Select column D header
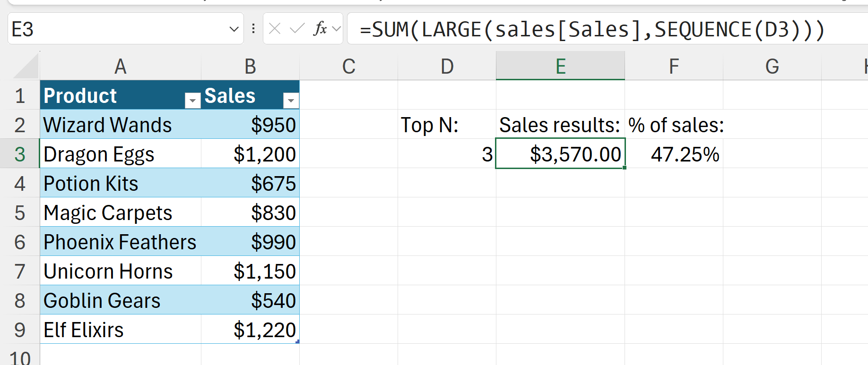This screenshot has height=365, width=868. (447, 66)
